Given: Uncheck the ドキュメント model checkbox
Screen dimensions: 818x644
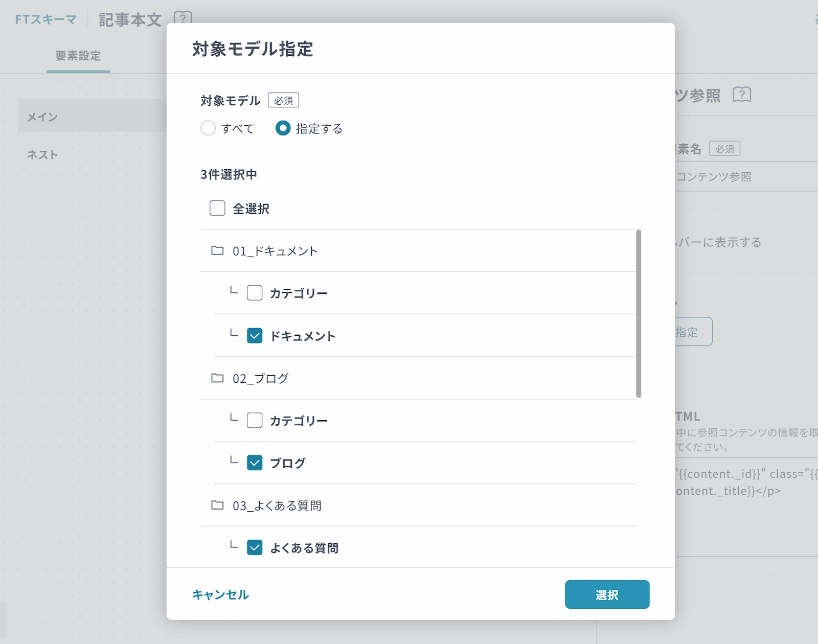Looking at the screenshot, I should point(255,336).
